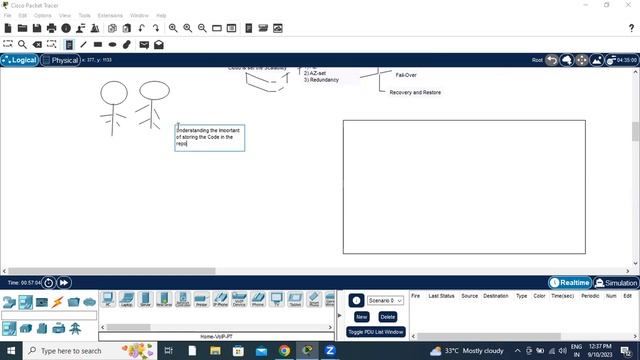Viewport: 640px width, 360px height.
Task: Zoom out of the workspace
Action: (202, 28)
